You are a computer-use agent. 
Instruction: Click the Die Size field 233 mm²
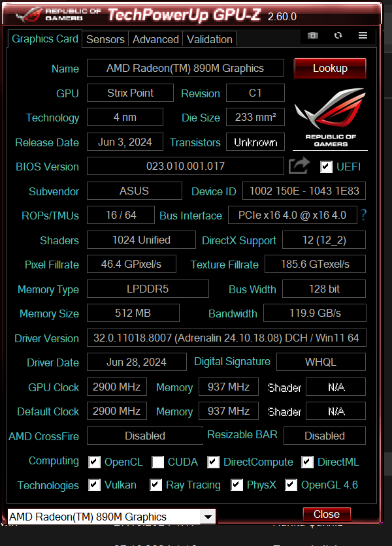click(x=255, y=117)
